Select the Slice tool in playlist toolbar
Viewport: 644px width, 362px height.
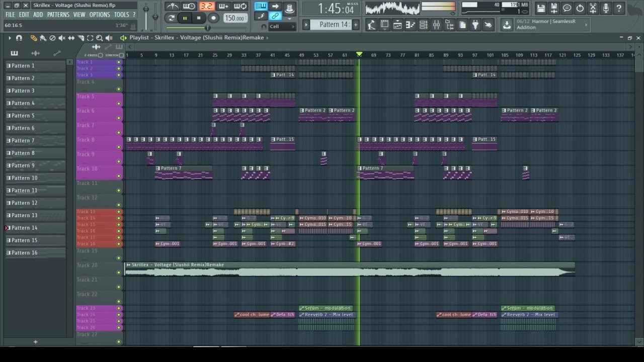click(80, 38)
